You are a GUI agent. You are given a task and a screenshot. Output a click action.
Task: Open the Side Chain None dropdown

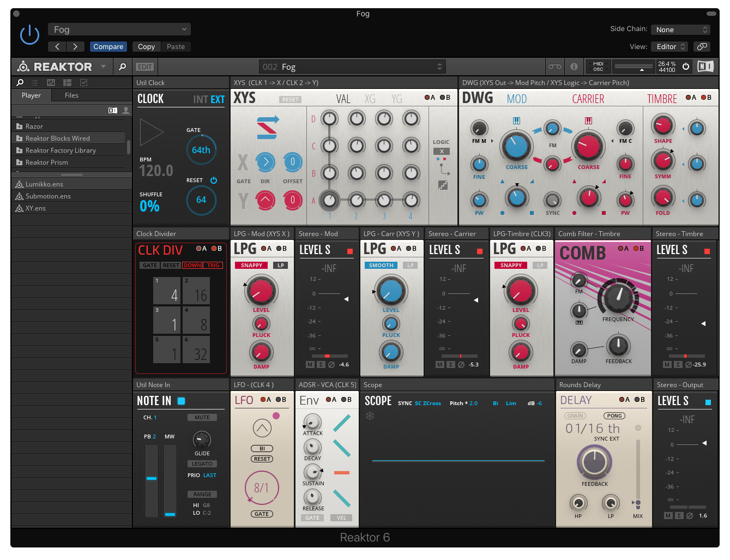[681, 29]
